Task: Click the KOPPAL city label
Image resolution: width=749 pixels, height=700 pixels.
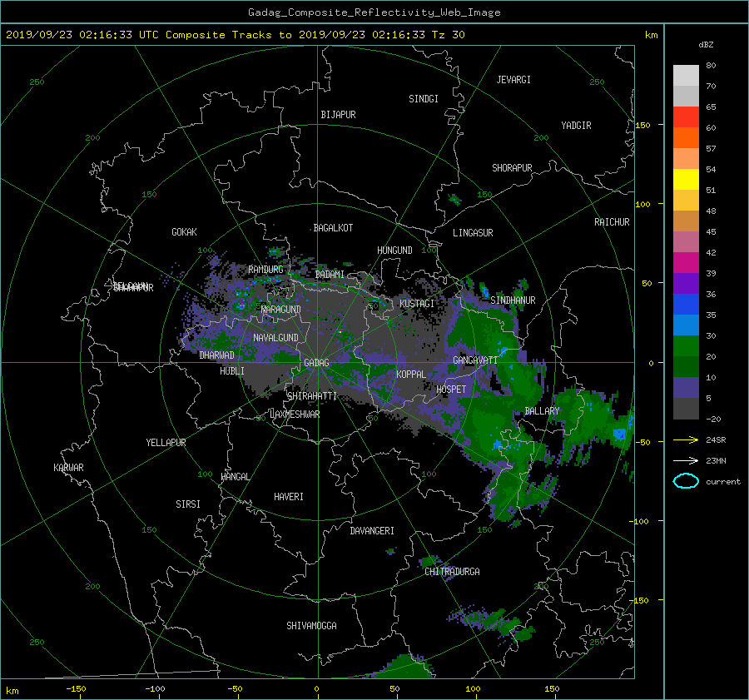Action: (x=411, y=375)
